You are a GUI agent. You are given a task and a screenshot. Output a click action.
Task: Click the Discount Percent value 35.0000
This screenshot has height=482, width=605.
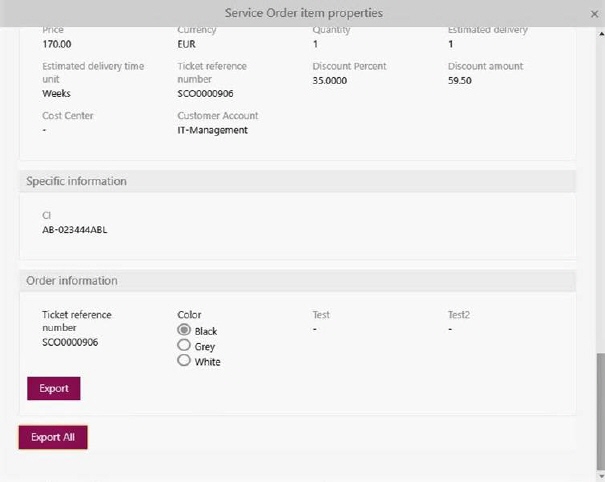[x=330, y=80]
